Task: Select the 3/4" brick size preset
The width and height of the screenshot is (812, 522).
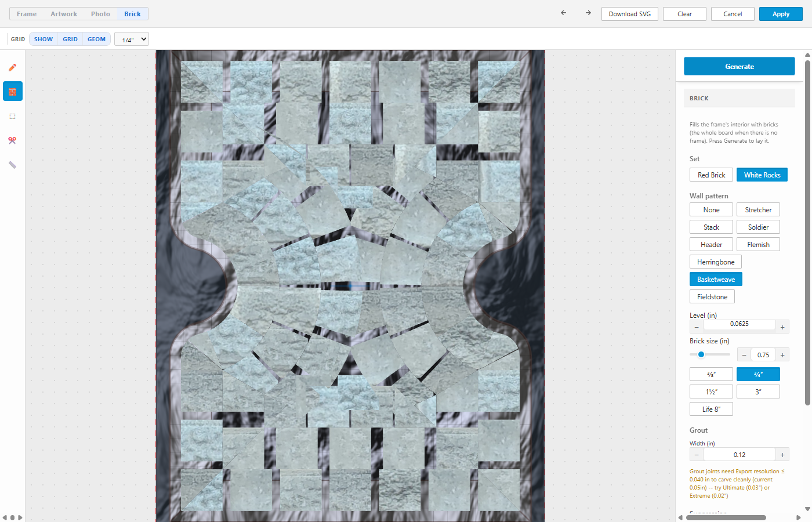Action: click(x=758, y=374)
